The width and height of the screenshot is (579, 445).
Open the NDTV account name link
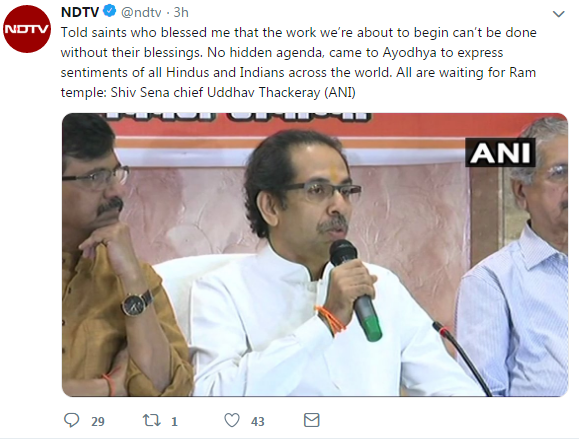80,12
